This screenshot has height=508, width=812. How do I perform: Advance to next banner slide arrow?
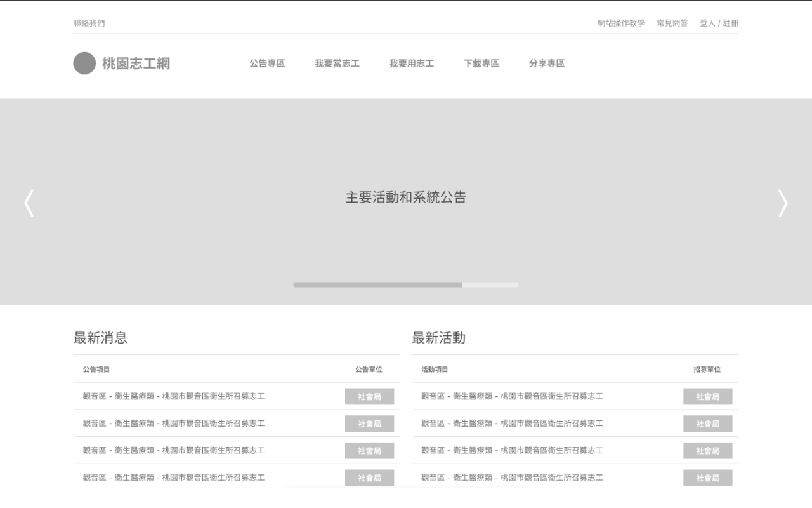pos(783,203)
